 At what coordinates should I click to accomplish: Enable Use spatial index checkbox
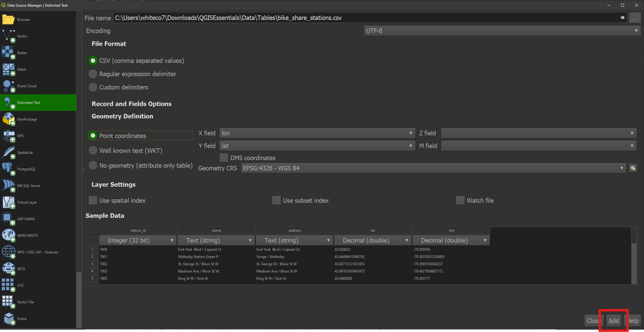93,200
